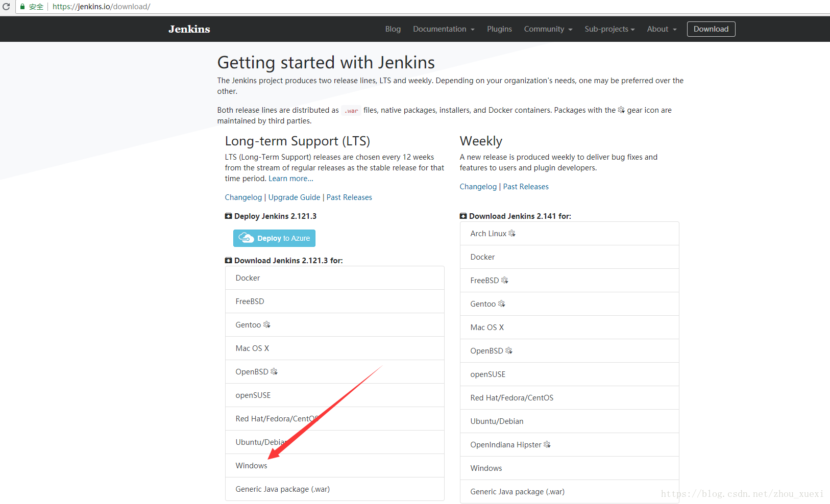The width and height of the screenshot is (830, 504).
Task: Open the LTS Learn more link
Action: [291, 179]
